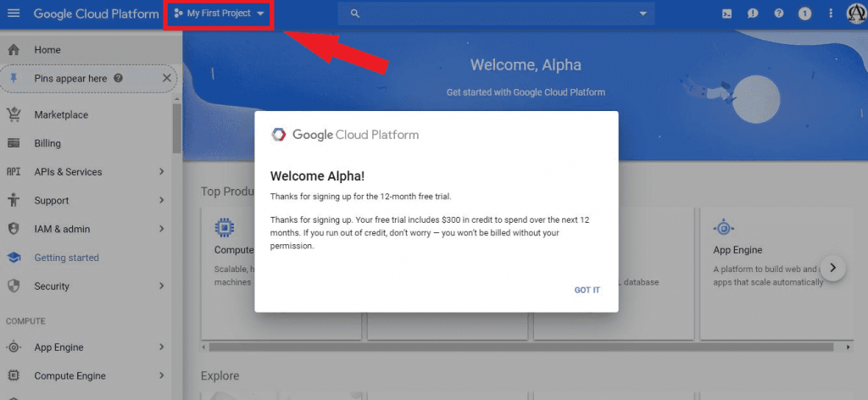The height and width of the screenshot is (400, 868).
Task: Expand the search bar dropdown arrow
Action: pos(643,14)
